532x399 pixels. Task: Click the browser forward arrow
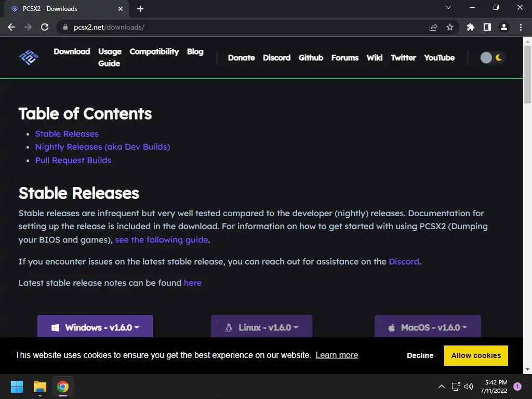click(x=28, y=27)
